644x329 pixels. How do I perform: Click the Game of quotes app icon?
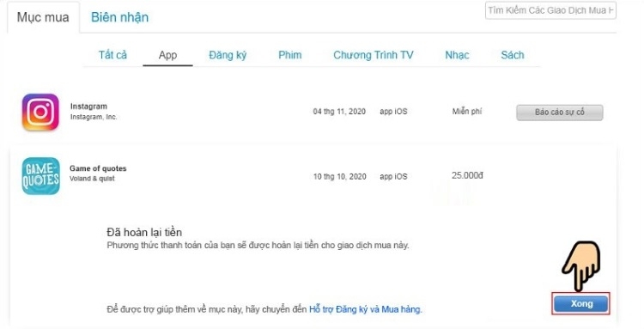40,176
